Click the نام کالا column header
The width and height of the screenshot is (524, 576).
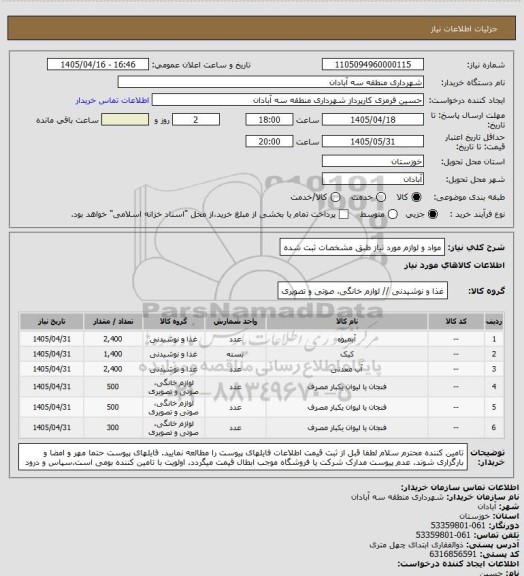coord(347,321)
